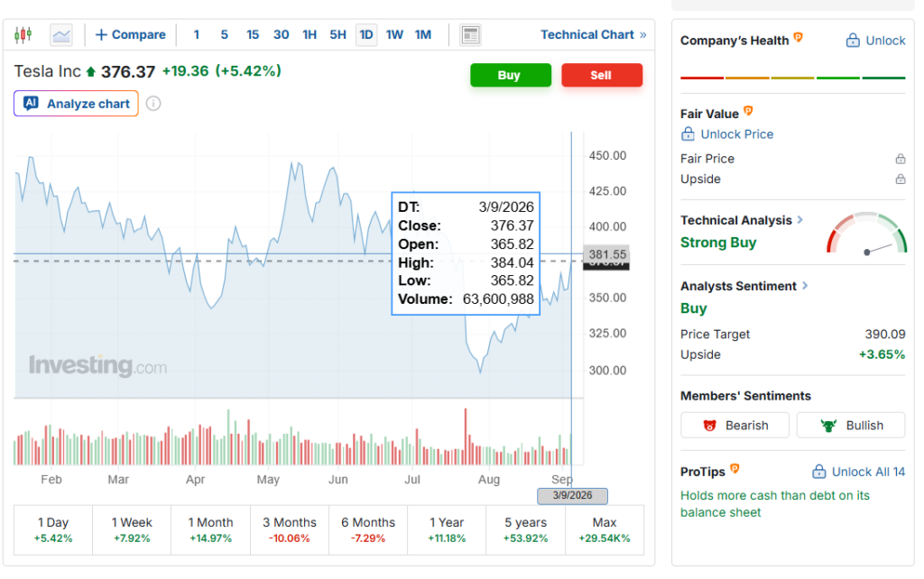Click the plus icon next to Compare
The image size is (924, 579).
101,35
